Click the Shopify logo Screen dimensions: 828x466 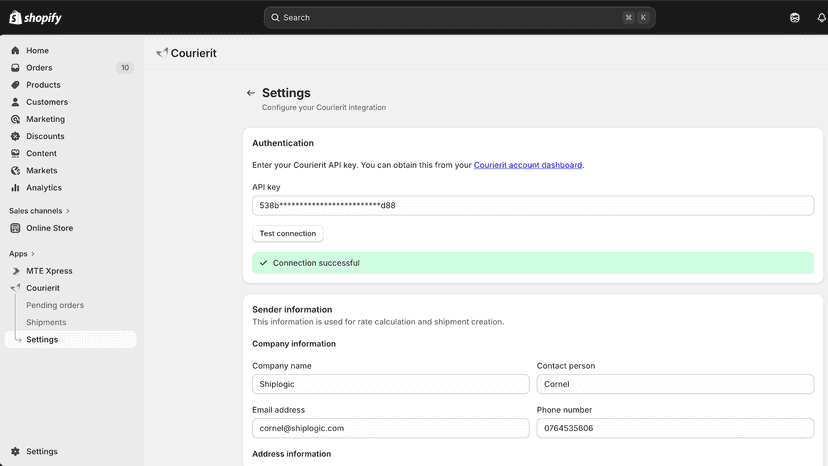click(35, 17)
